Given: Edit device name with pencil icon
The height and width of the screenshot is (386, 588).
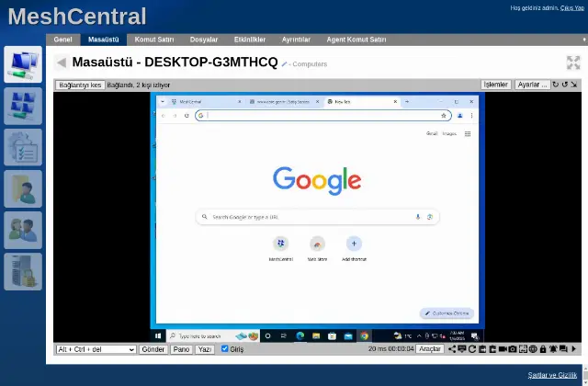Looking at the screenshot, I should 284,64.
